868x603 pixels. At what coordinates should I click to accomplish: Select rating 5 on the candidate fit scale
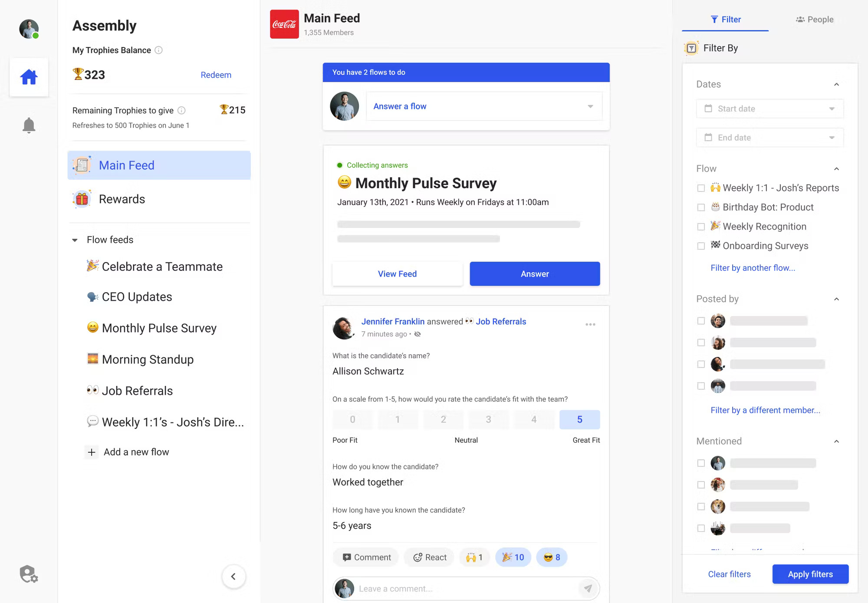pyautogui.click(x=579, y=419)
